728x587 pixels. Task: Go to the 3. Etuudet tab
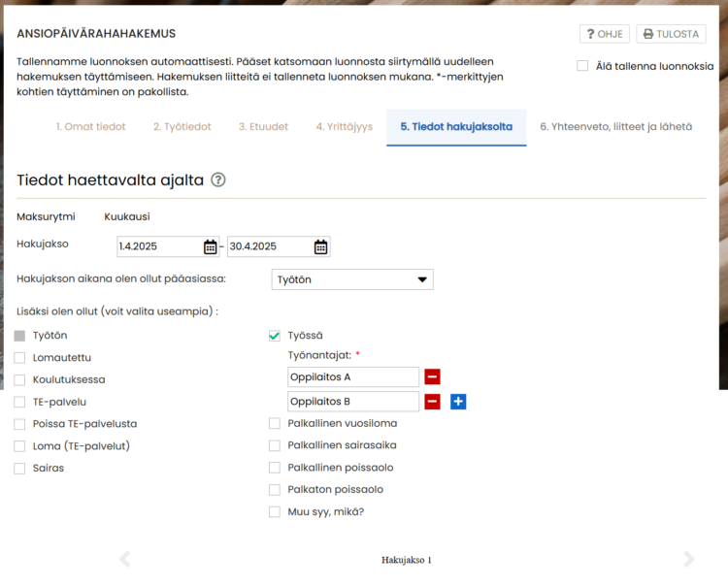[x=263, y=127]
